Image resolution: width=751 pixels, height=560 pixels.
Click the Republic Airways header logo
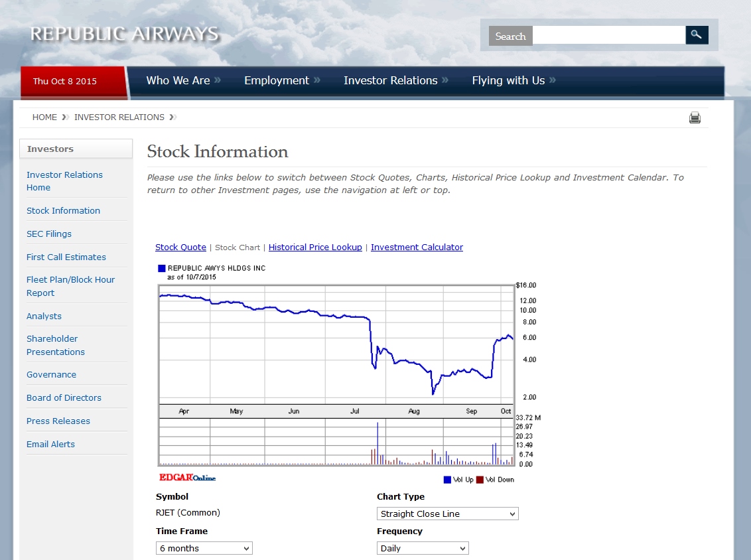point(123,33)
